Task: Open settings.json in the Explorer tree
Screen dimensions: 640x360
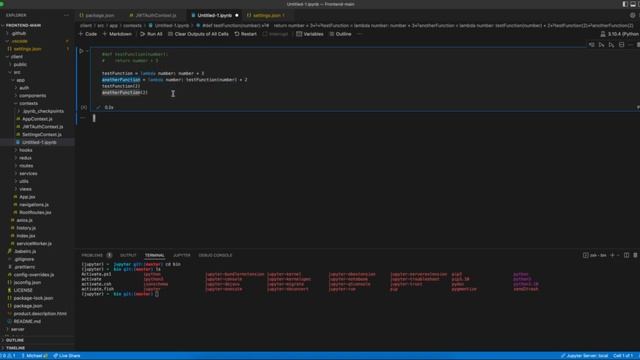Action: [x=27, y=49]
